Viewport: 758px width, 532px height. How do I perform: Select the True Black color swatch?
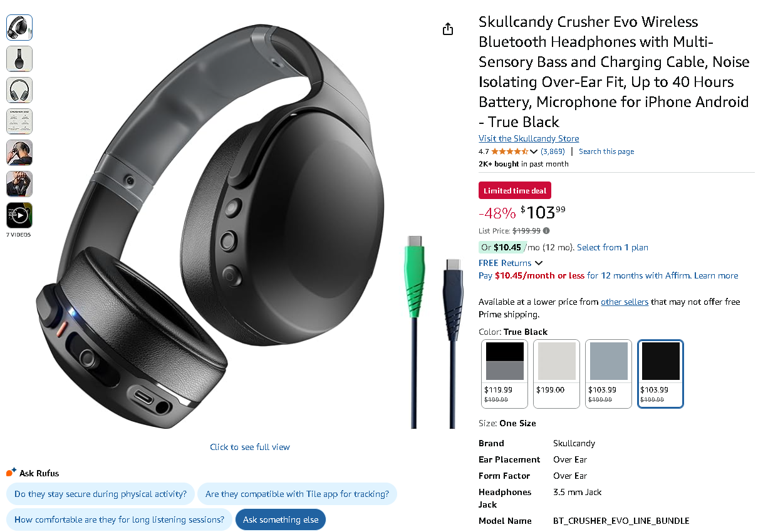coord(660,374)
